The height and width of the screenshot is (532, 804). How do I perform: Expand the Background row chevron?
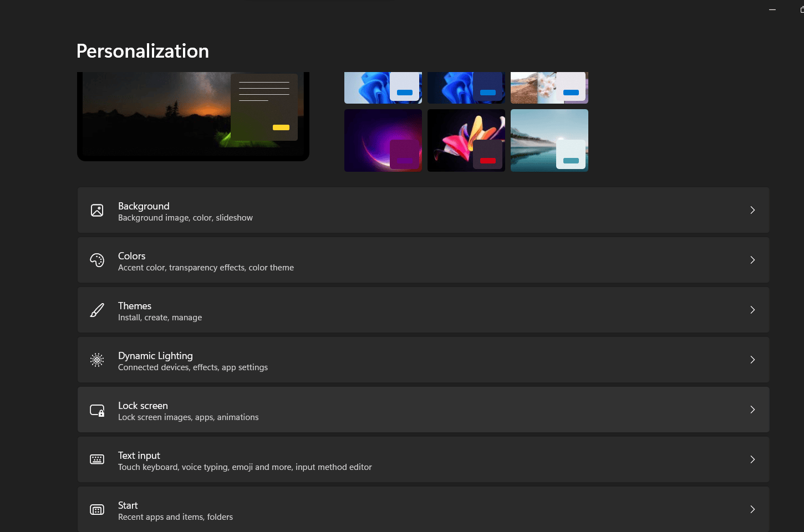point(752,210)
